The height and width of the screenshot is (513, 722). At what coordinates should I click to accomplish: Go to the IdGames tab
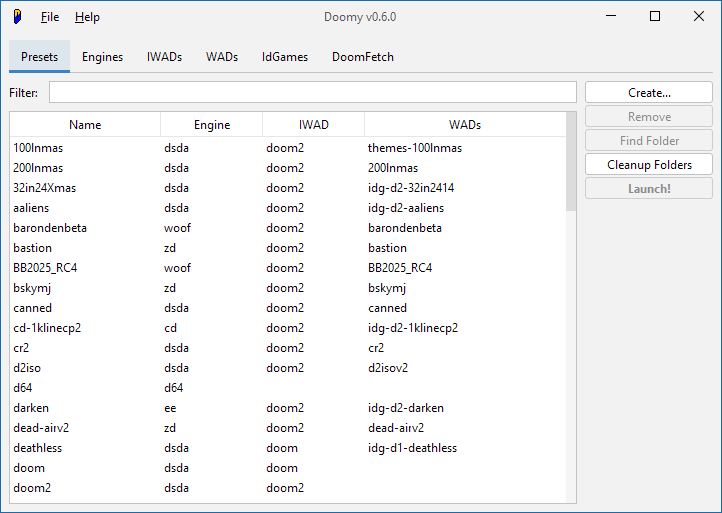(285, 57)
